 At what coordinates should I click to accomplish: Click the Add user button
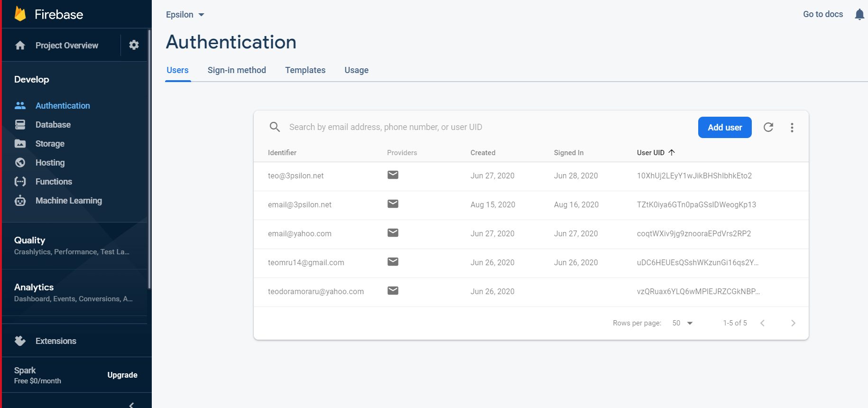coord(724,127)
